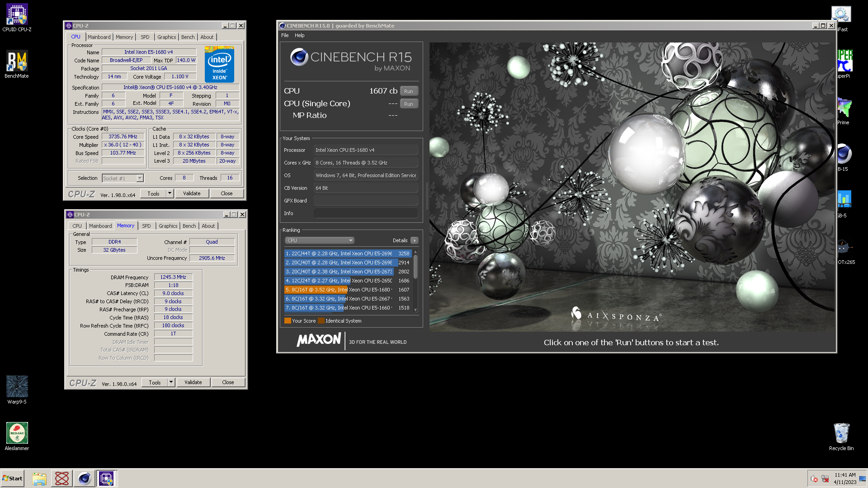The image size is (868, 488).
Task: Click Tools button in lower CPU-Z window
Action: coord(155,382)
